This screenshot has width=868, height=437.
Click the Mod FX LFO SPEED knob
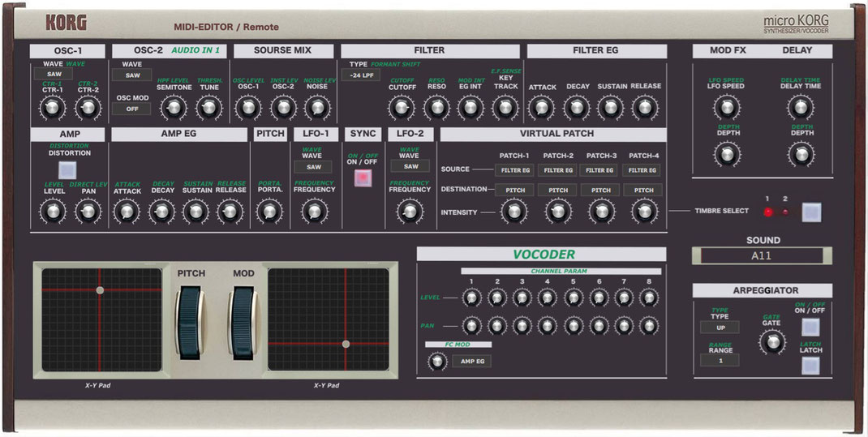tap(727, 108)
